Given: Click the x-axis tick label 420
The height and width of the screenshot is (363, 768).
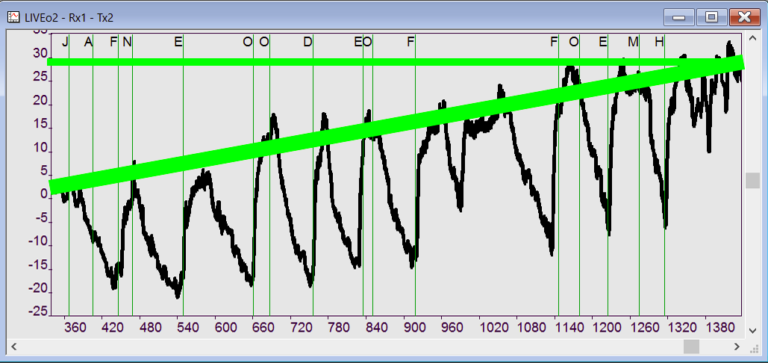Looking at the screenshot, I should (x=112, y=327).
